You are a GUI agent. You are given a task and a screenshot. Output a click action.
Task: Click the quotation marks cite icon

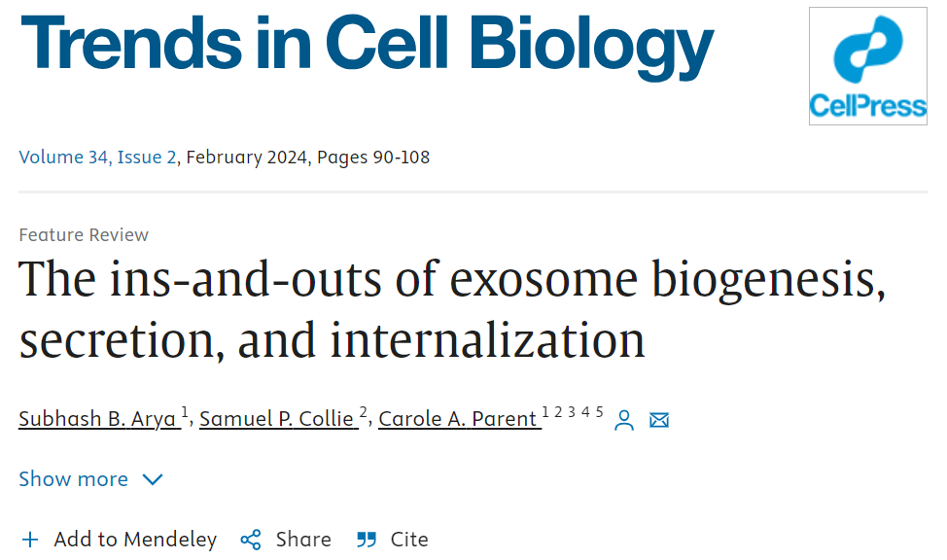coord(366,540)
